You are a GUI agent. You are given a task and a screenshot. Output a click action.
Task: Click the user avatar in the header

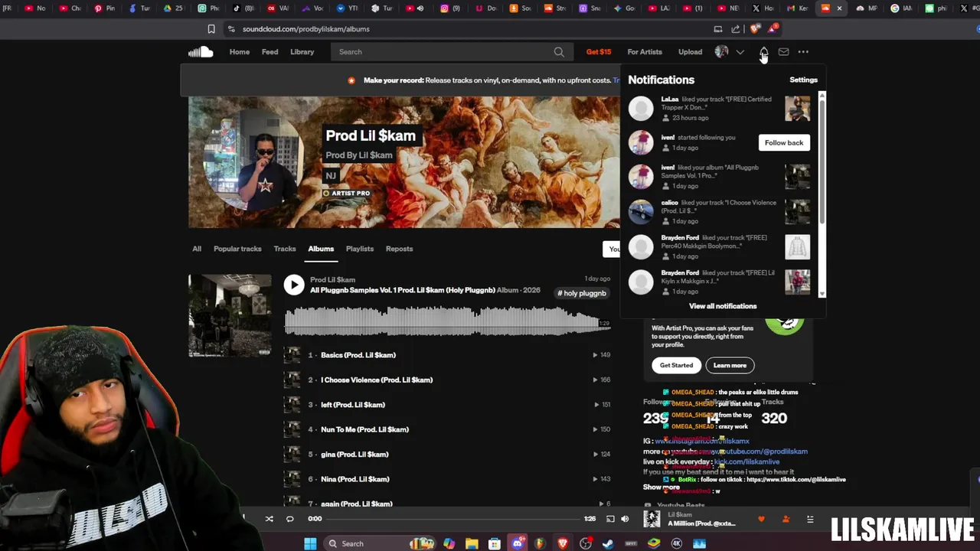pyautogui.click(x=721, y=52)
